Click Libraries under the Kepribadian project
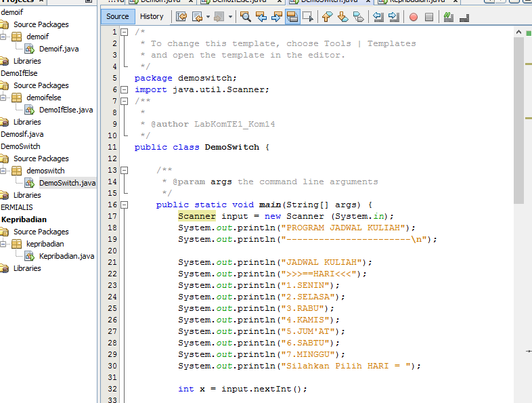This screenshot has height=403, width=532. point(27,268)
